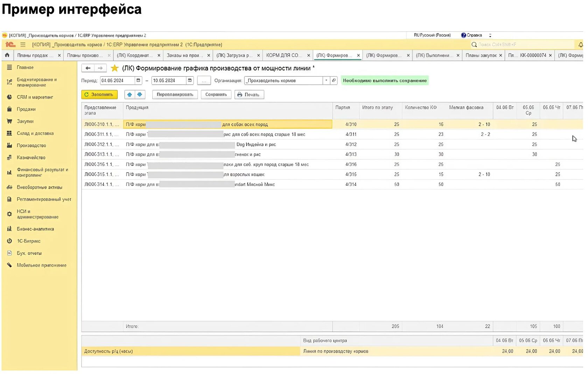Open Внеоборотные активы section

[x=39, y=187]
